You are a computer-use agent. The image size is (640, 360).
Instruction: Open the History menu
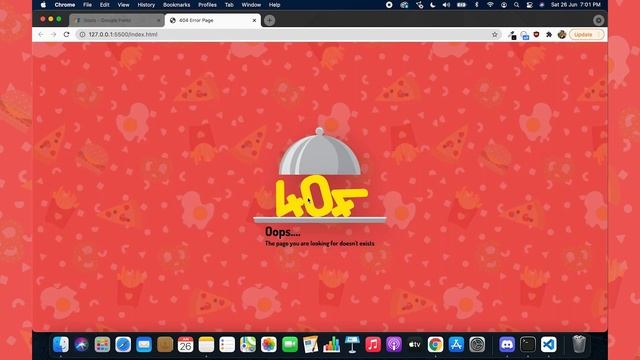pos(146,5)
